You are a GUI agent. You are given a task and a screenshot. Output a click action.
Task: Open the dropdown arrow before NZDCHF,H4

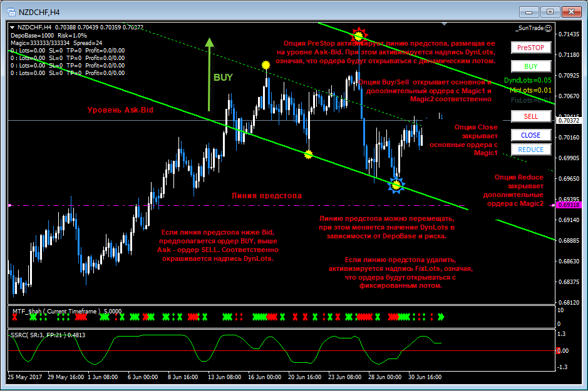(x=12, y=28)
